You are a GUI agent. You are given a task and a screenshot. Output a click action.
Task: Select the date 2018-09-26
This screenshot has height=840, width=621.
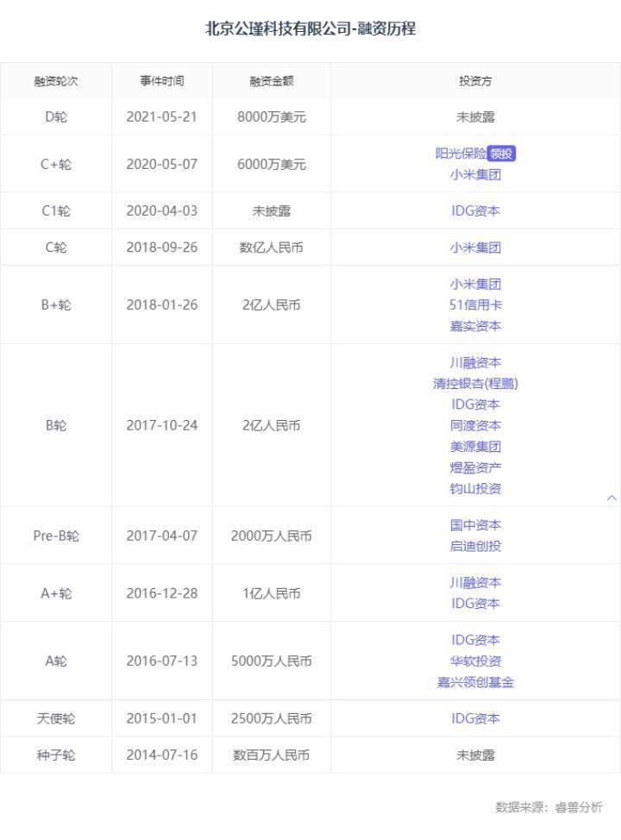point(162,248)
